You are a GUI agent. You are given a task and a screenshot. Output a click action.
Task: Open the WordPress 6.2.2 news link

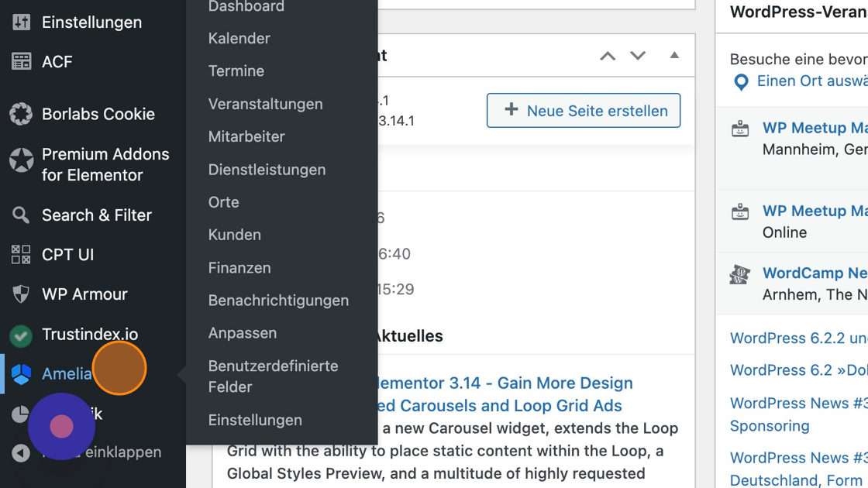[799, 338]
